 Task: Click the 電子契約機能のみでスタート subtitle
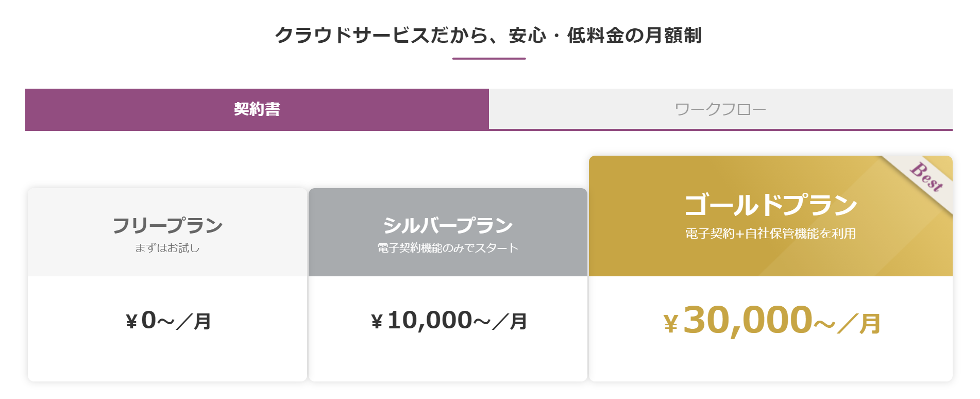coord(448,248)
